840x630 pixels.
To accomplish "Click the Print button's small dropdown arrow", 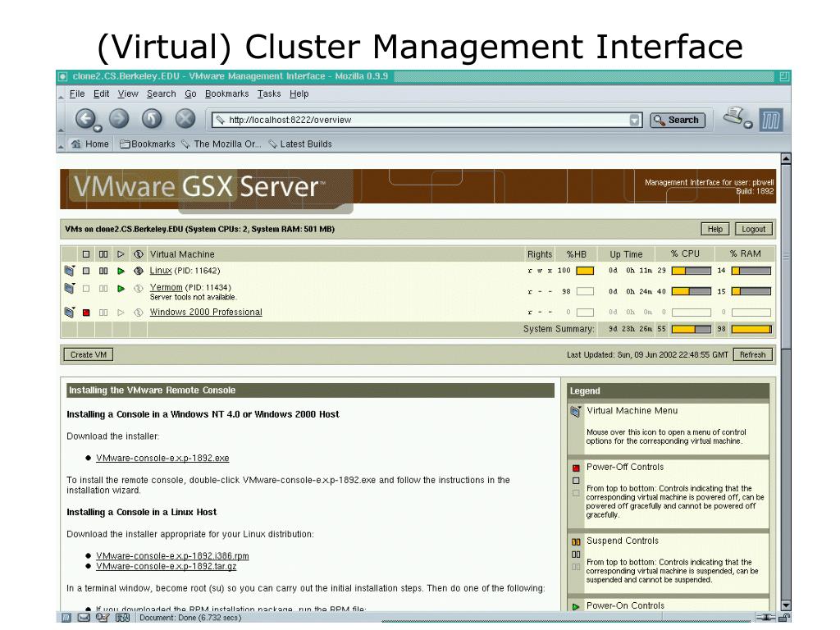I will click(x=748, y=125).
